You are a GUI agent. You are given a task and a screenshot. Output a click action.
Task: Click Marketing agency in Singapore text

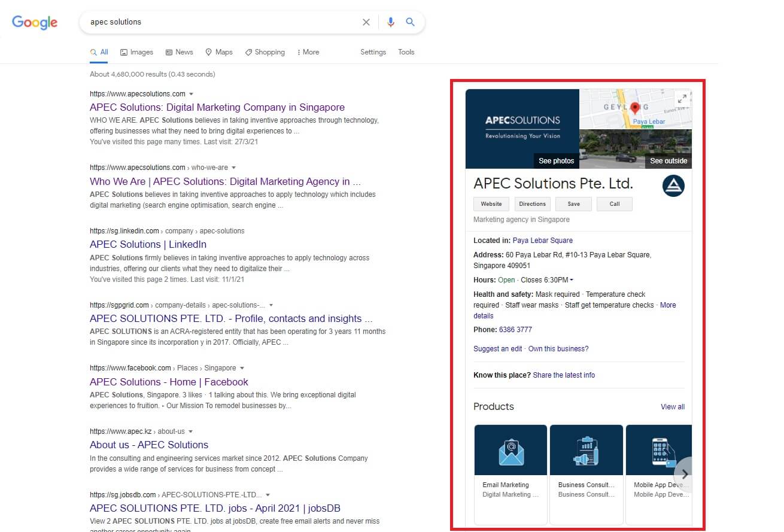point(521,220)
